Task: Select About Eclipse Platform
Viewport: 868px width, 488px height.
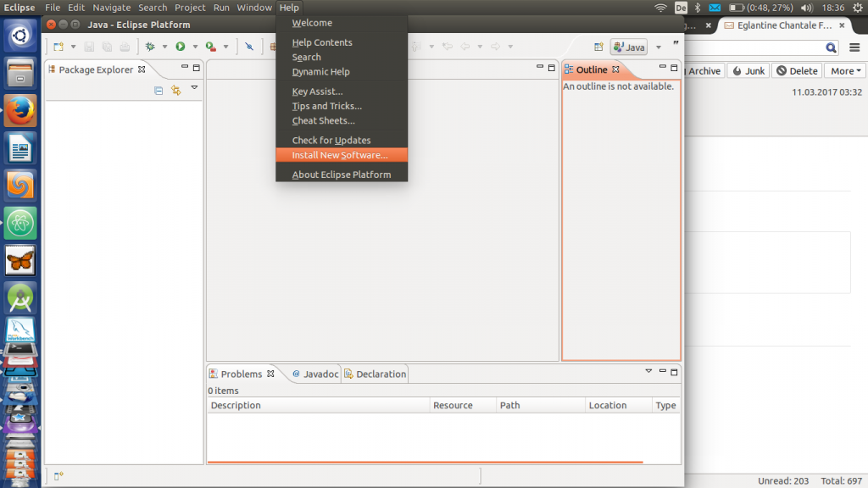Action: click(342, 175)
